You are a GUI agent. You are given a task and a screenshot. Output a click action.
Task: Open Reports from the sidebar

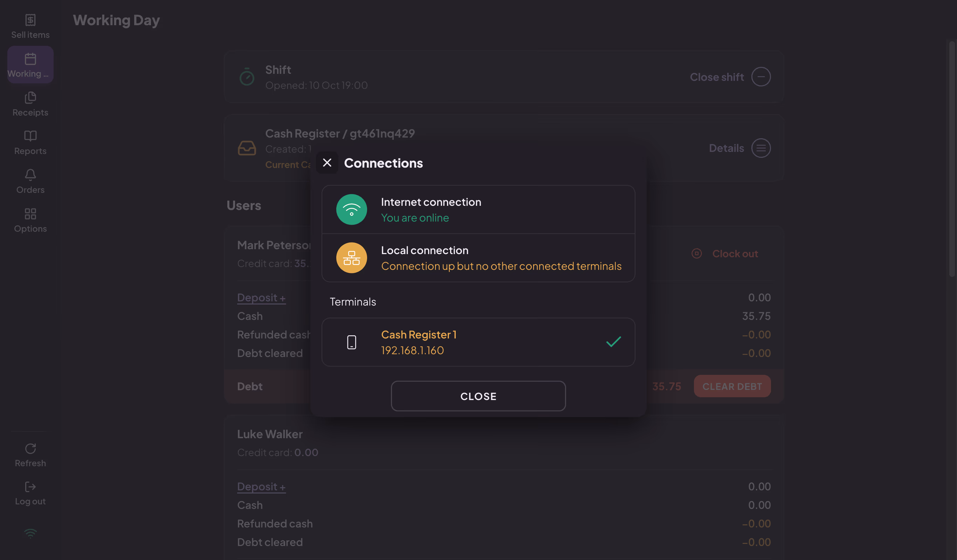point(30,143)
